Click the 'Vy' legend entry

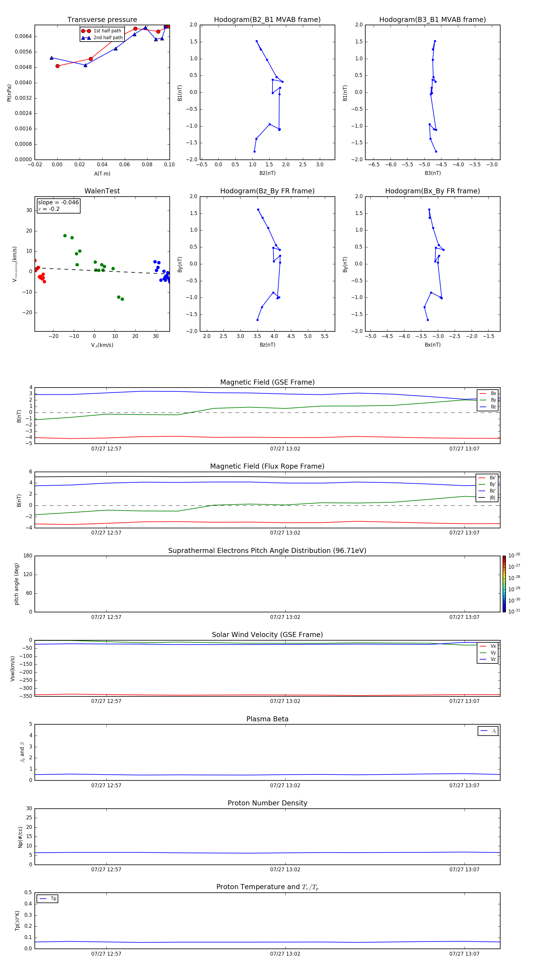[488, 652]
